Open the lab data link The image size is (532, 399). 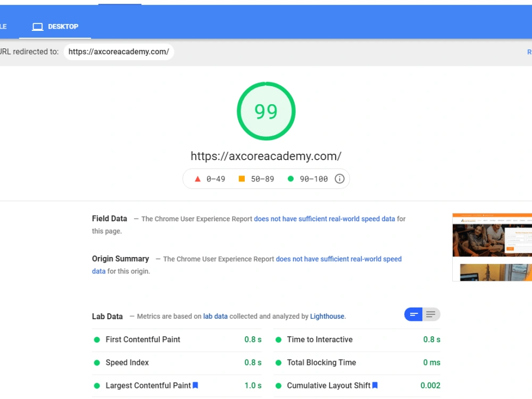[x=215, y=316]
